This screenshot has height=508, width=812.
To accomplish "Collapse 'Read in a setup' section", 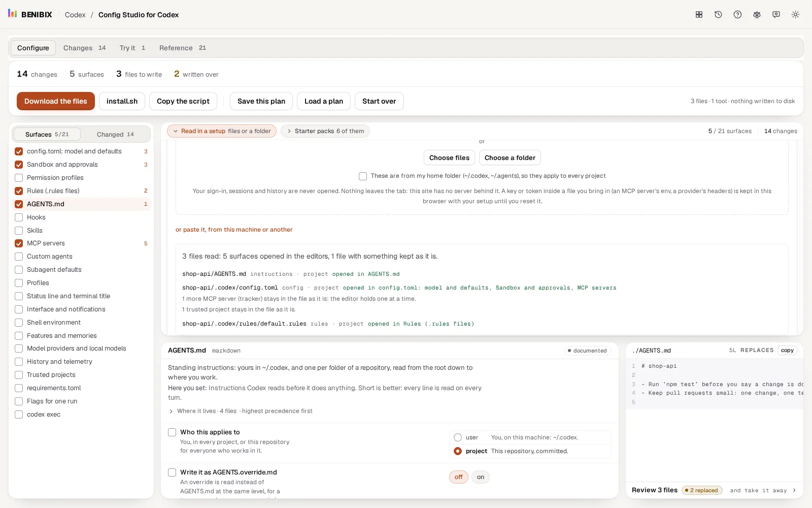I will pyautogui.click(x=222, y=131).
